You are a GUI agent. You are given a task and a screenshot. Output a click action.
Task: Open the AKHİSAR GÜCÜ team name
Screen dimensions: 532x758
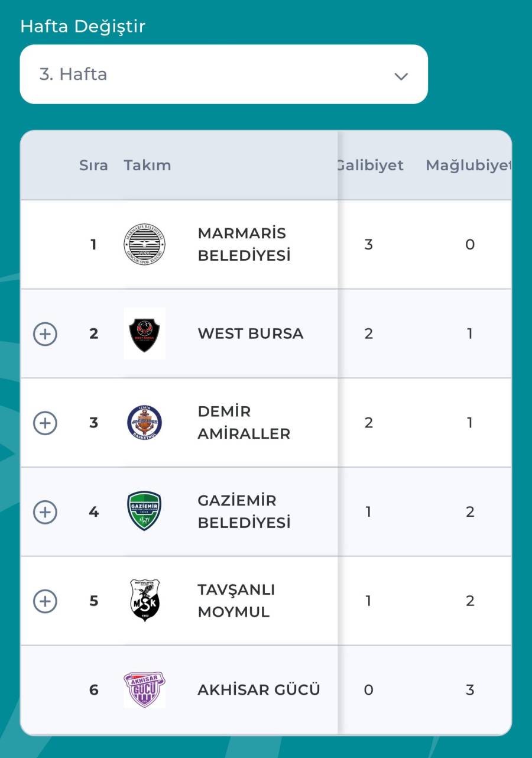[258, 690]
